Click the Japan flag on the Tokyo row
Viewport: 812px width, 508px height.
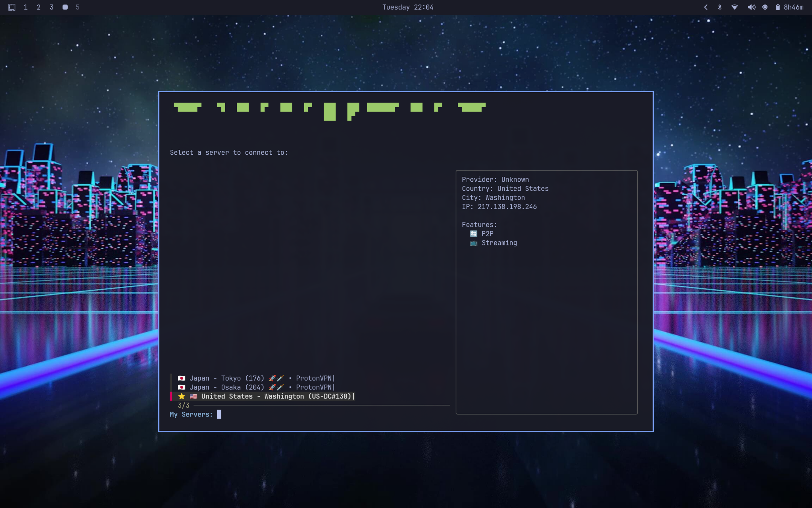(x=182, y=378)
